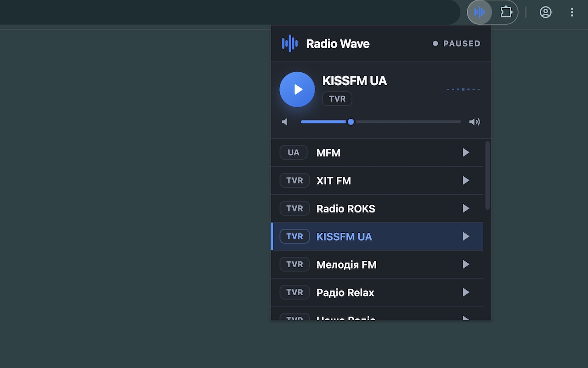Play the MFM station arrow

tap(466, 153)
